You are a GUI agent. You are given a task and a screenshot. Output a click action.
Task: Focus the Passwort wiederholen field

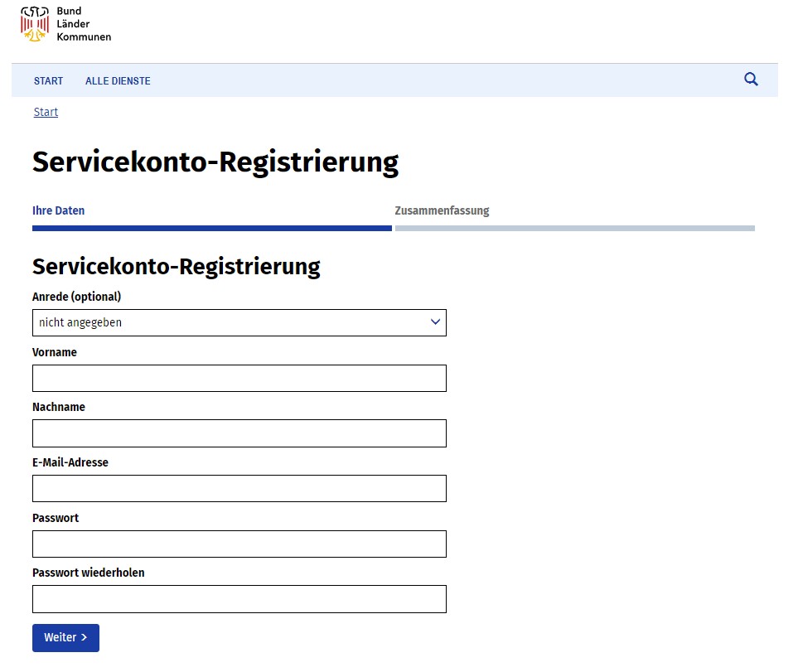239,599
